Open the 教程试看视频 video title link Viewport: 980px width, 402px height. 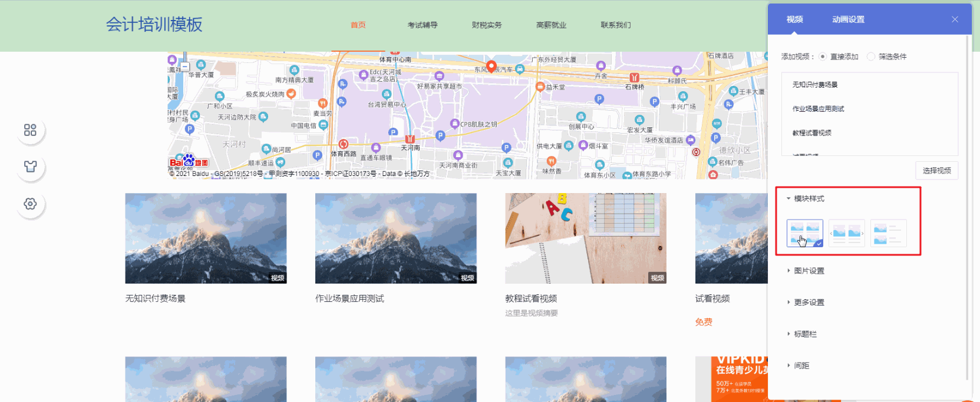click(x=531, y=298)
